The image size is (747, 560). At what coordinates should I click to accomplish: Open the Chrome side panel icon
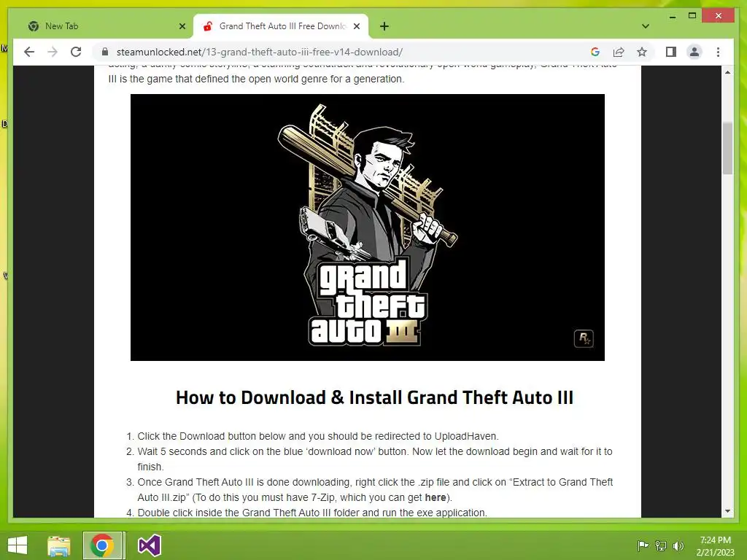tap(671, 52)
